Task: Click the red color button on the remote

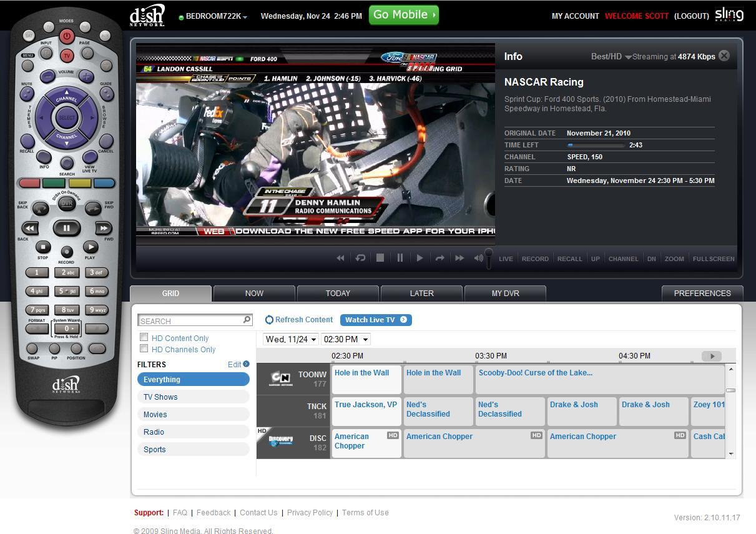Action: click(29, 184)
